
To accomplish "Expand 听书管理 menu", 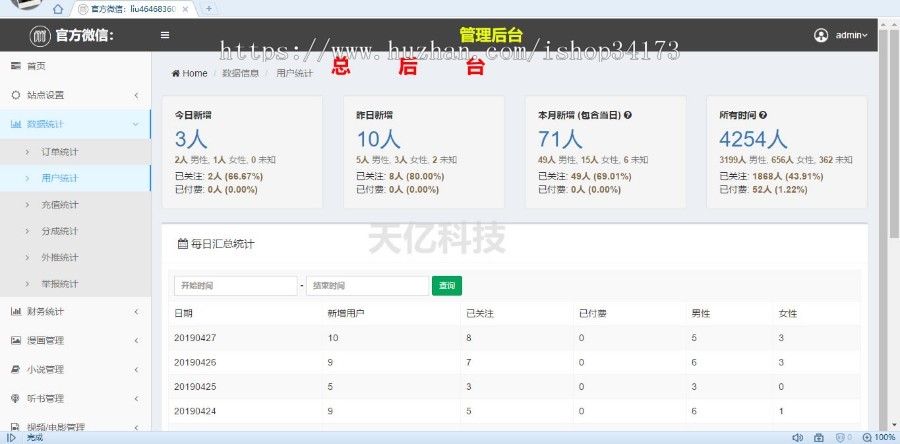I will (x=75, y=398).
